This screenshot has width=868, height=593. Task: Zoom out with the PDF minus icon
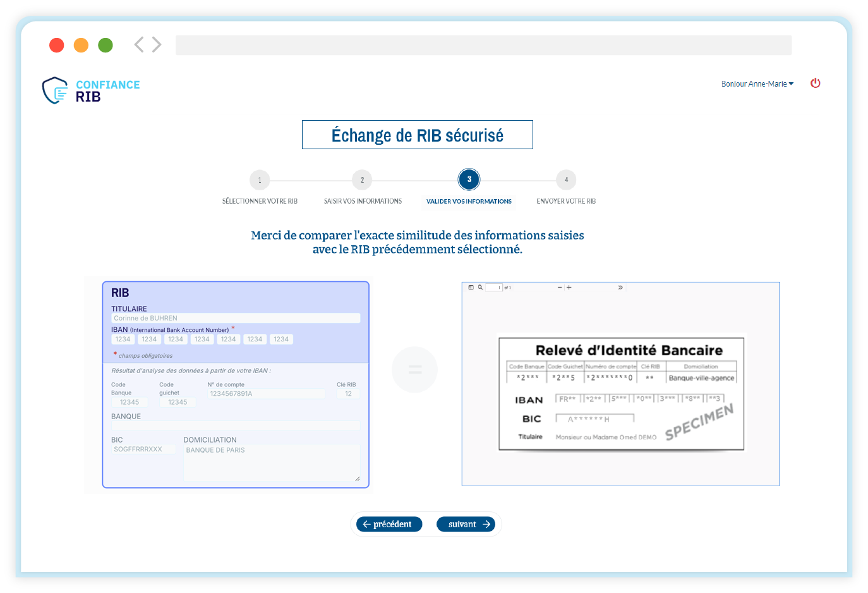click(560, 287)
